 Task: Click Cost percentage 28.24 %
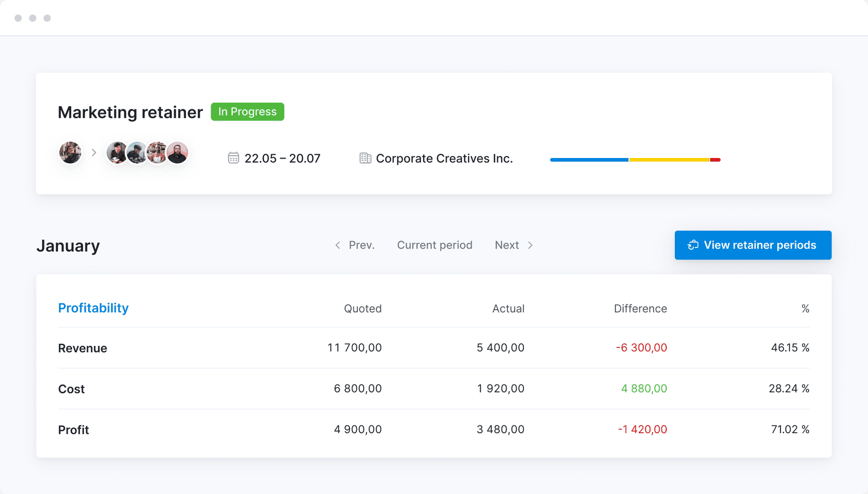coord(789,388)
